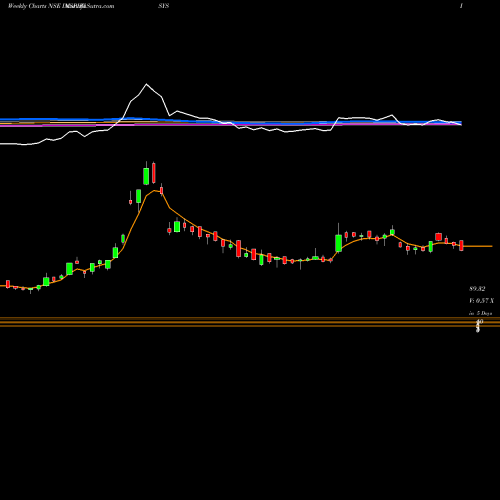Click the peak of the white indicator line
The height and width of the screenshot is (500, 500).
(146, 84)
